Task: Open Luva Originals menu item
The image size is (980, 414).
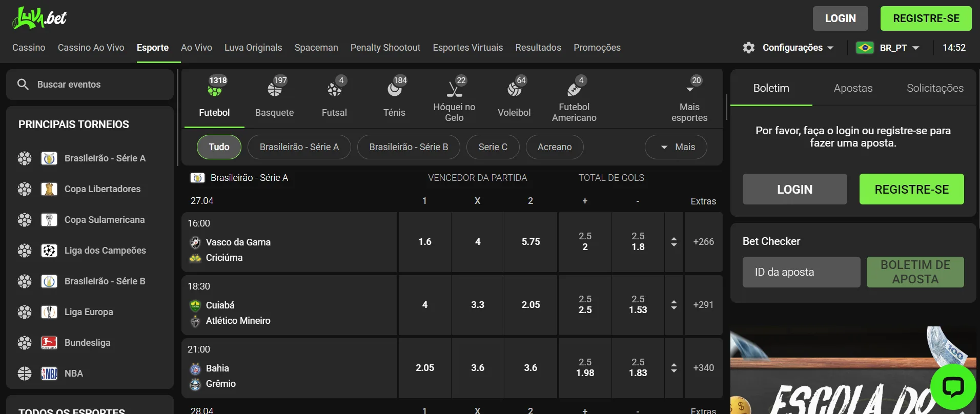Action: [x=253, y=48]
